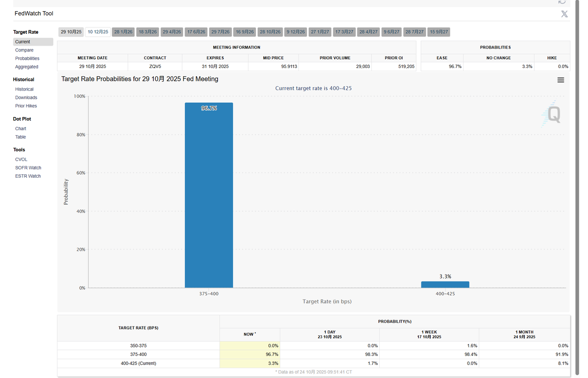The width and height of the screenshot is (588, 378).
Task: Click the 3.3% bar for 400-425
Action: click(x=445, y=284)
